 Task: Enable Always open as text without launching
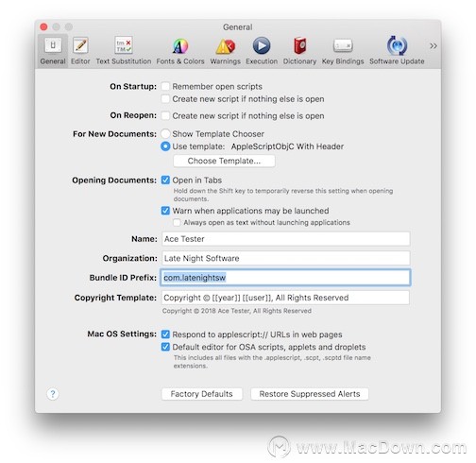pos(177,222)
